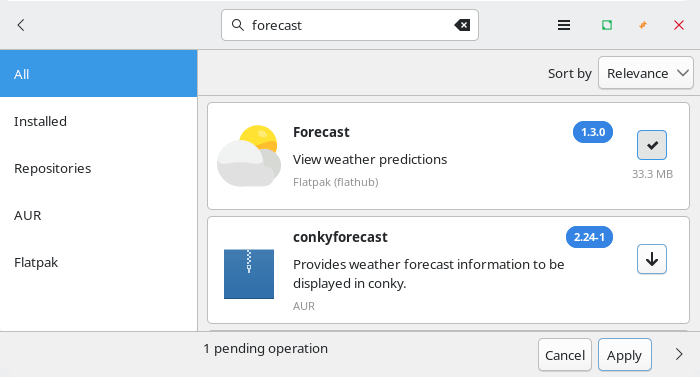Click the Forecast weather app icon
700x377 pixels.
(x=249, y=156)
